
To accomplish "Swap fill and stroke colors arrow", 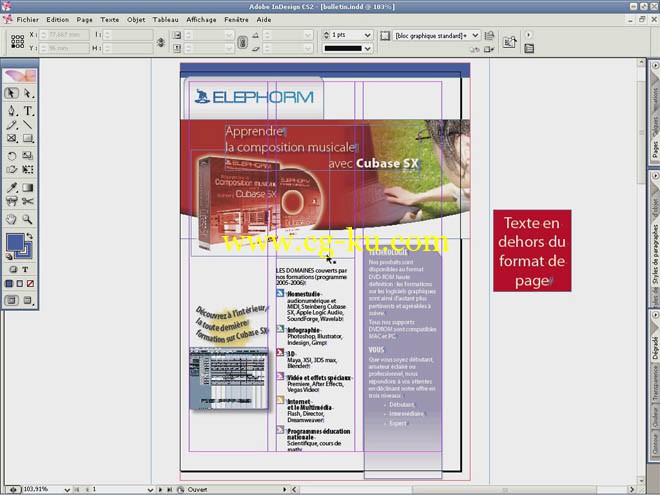I will click(29, 236).
